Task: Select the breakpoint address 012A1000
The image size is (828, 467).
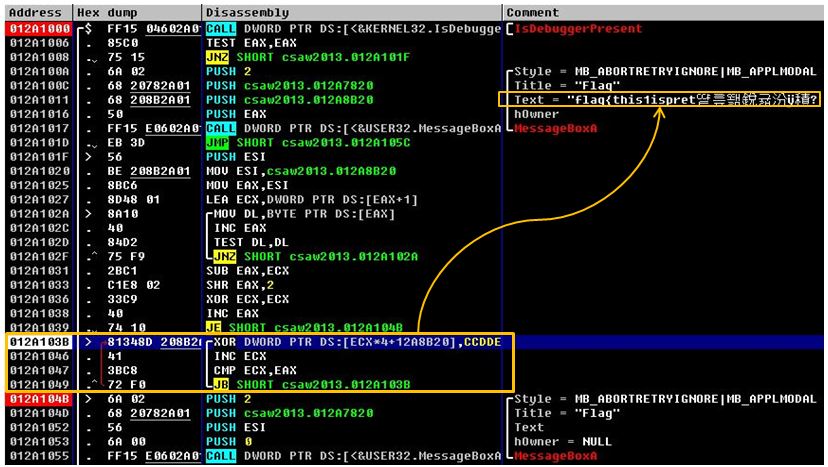Action: (35, 29)
